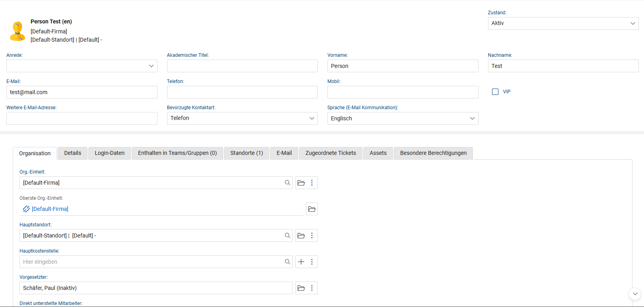
Task: Open three-dot menu for Org.-Einheit
Action: pos(312,183)
